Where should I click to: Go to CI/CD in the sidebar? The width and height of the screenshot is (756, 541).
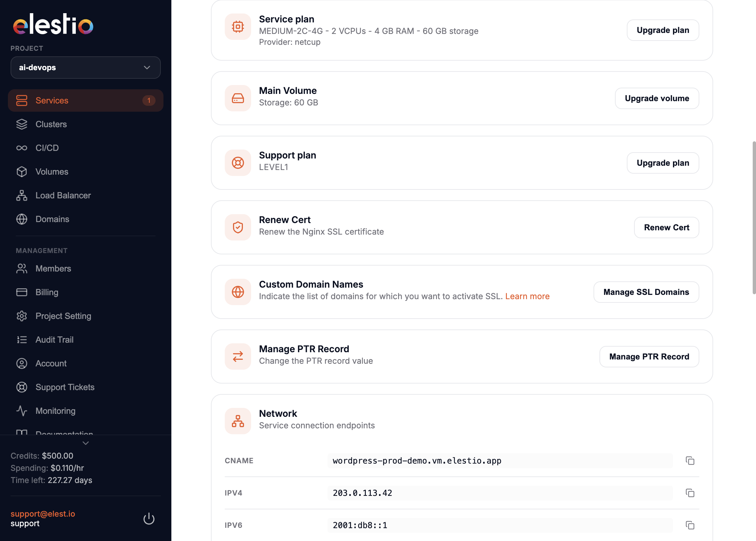(86, 148)
